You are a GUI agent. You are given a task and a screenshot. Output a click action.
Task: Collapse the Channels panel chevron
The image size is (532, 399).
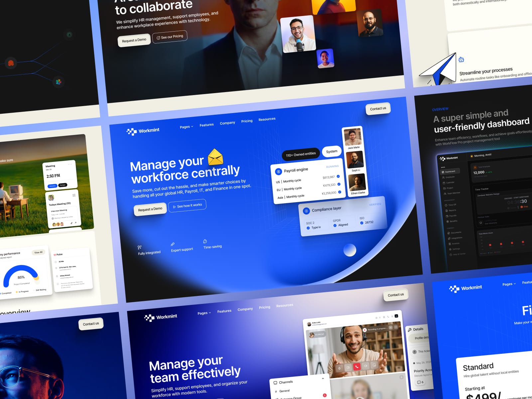pyautogui.click(x=323, y=378)
